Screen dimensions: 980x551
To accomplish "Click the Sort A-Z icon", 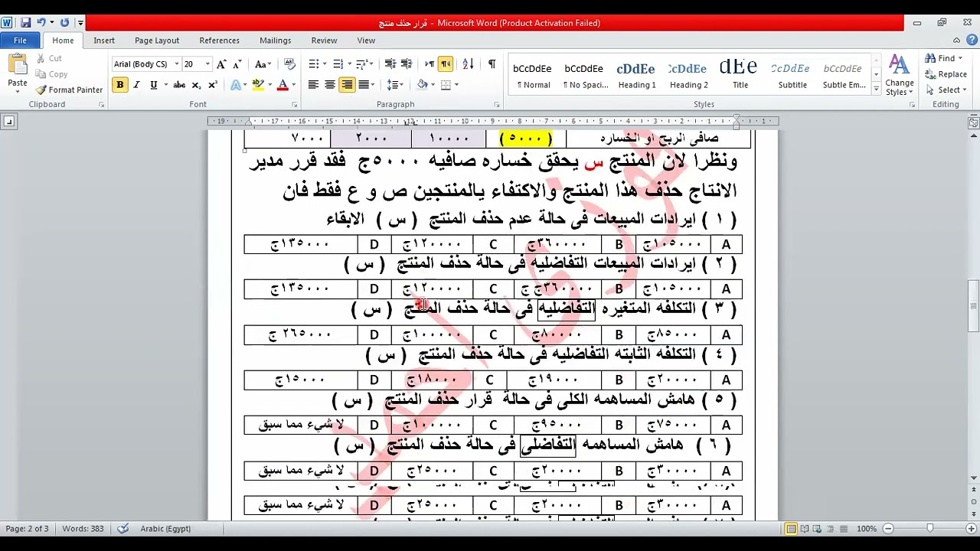I will coord(469,64).
